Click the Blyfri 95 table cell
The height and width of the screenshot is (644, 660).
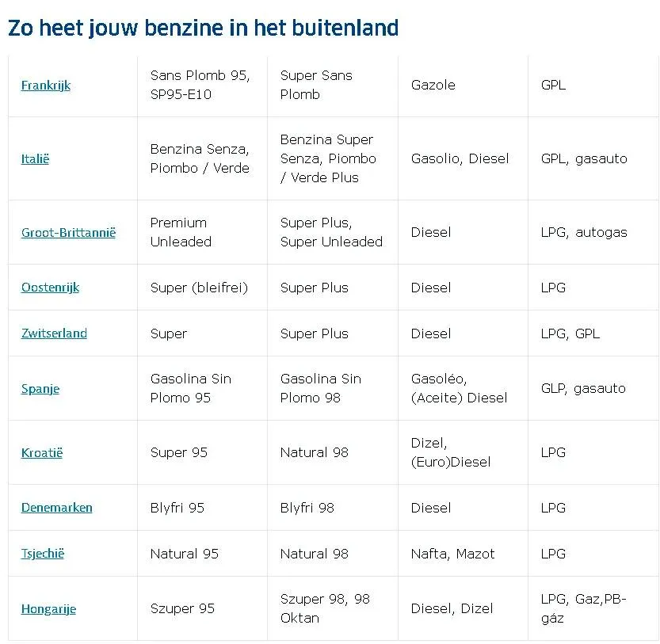pos(203,508)
